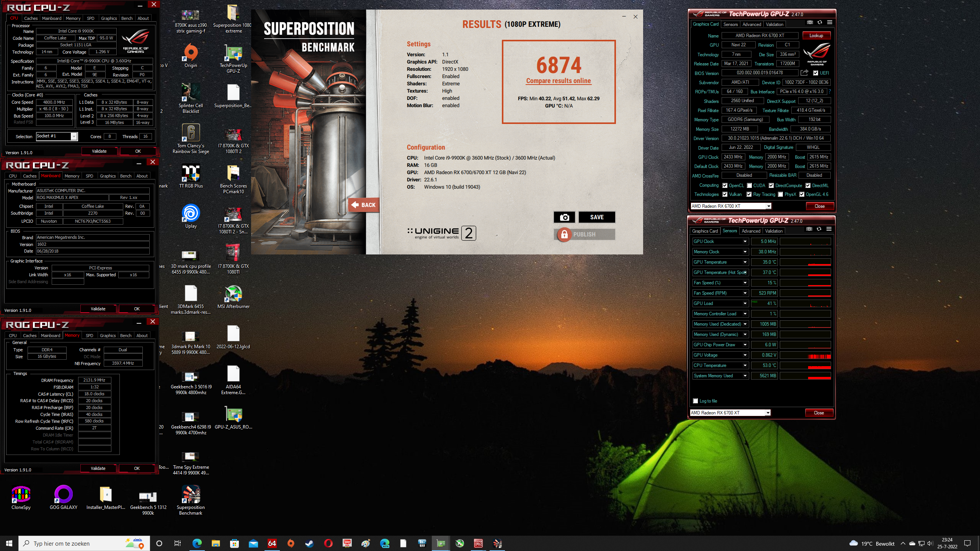Open ROG CPU-Z taskbar icon
Screen dimensions: 980x551
click(479, 543)
